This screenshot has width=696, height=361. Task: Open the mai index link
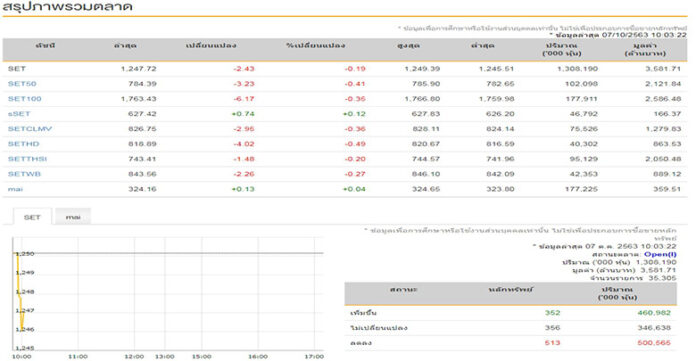(x=15, y=189)
